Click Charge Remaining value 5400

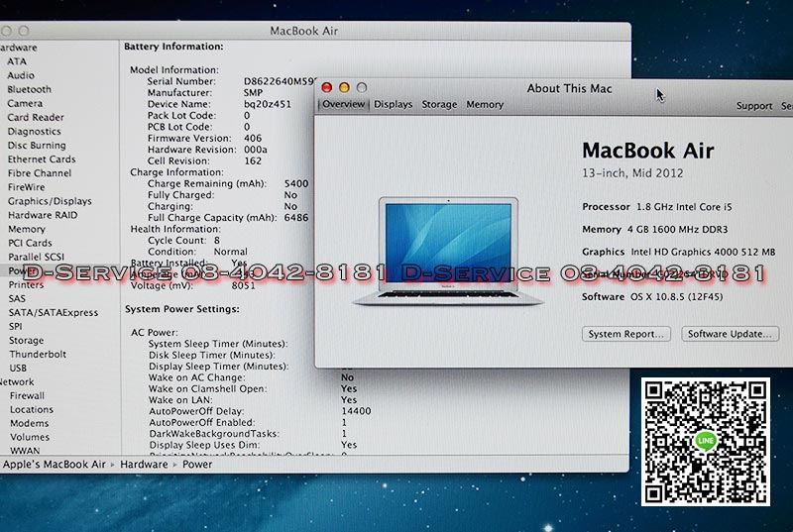pos(296,184)
